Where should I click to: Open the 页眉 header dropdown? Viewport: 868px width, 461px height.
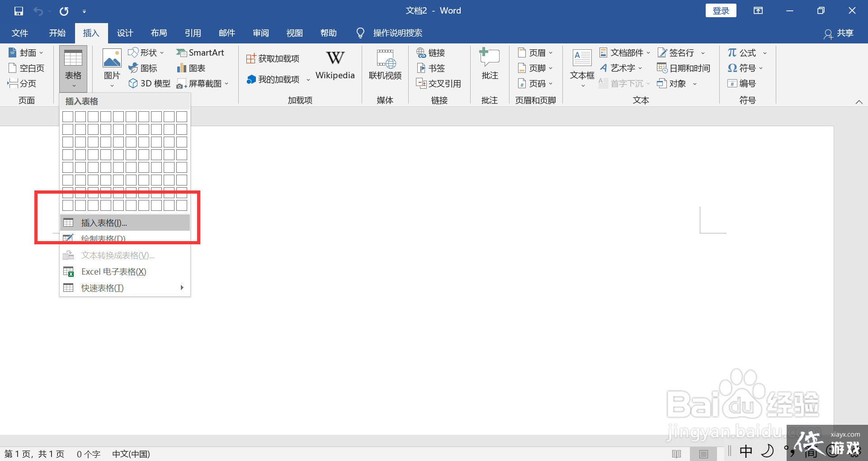(535, 53)
